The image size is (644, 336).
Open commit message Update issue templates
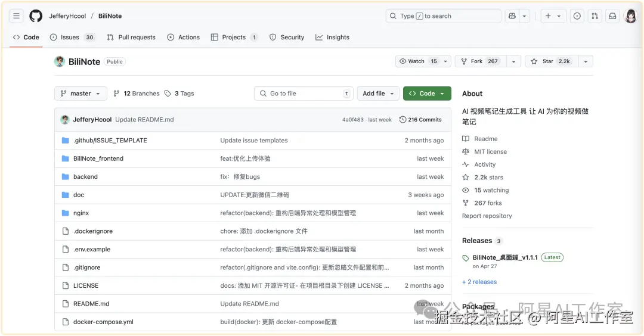254,141
